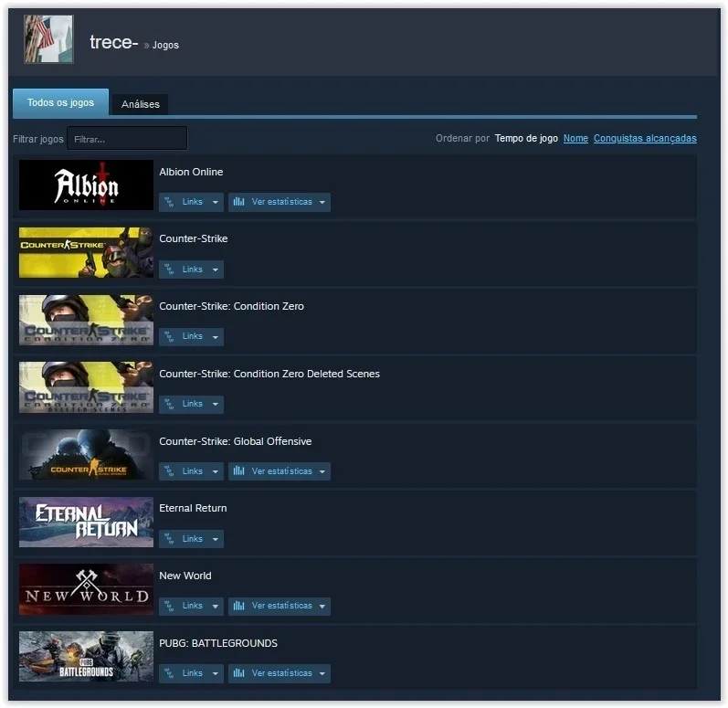Open Condition Zero Deleted Scenes thumbnail
Screen dimensions: 728x708
(87, 387)
